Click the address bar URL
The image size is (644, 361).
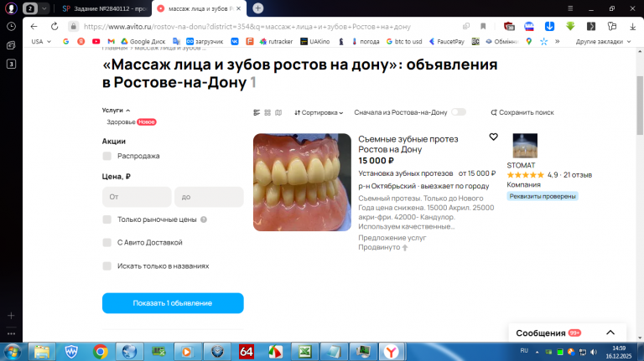247,26
